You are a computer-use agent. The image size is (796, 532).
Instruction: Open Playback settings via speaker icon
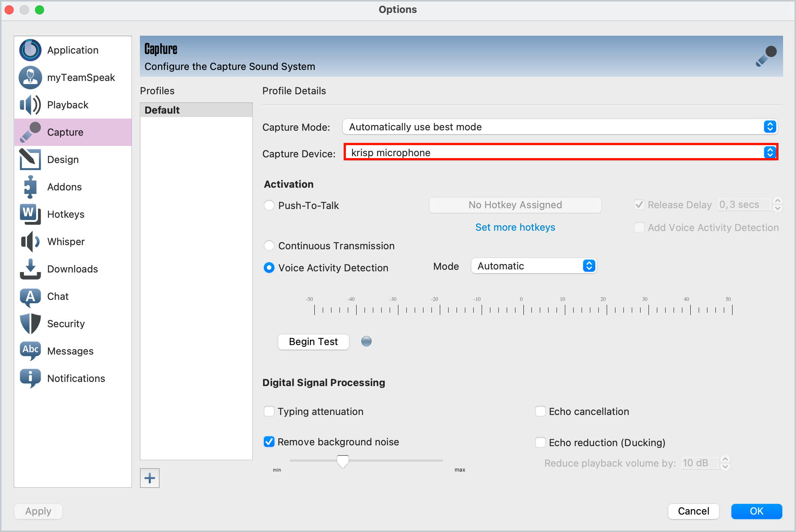(30, 105)
